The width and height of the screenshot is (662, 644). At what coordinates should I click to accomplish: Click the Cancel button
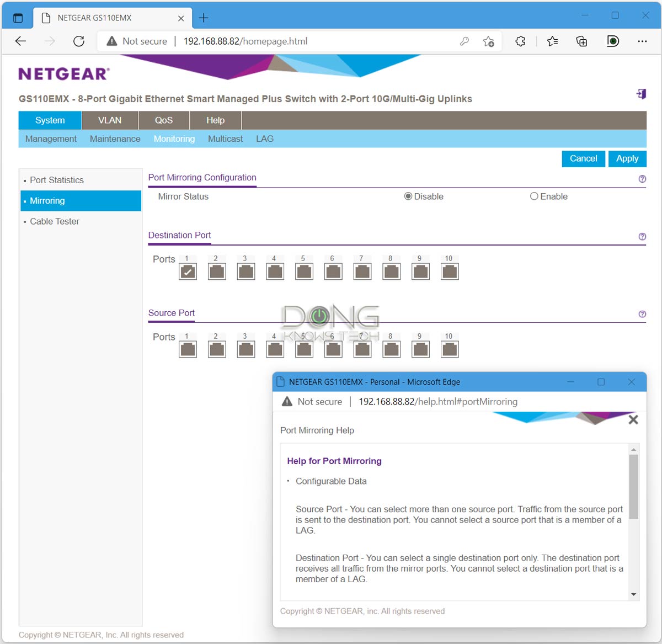coord(583,159)
